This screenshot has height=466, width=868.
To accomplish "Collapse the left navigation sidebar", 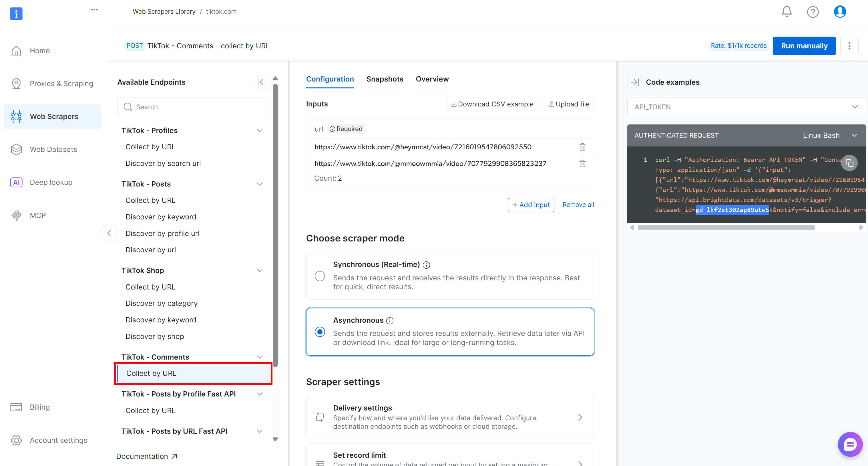I will tap(109, 233).
